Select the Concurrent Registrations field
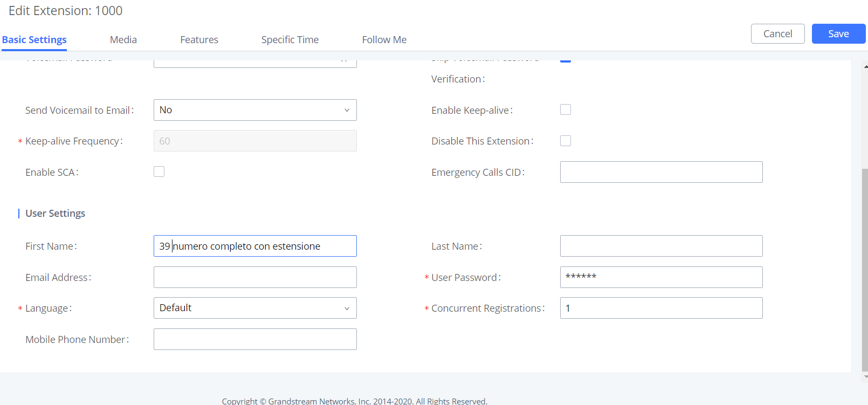868x405 pixels. (x=662, y=308)
